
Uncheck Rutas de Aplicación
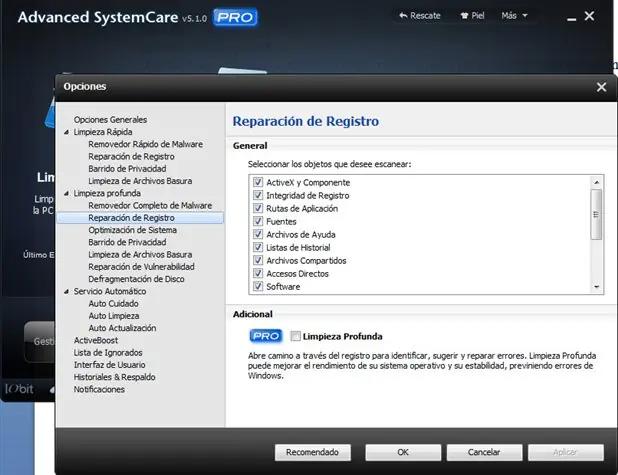pos(258,208)
